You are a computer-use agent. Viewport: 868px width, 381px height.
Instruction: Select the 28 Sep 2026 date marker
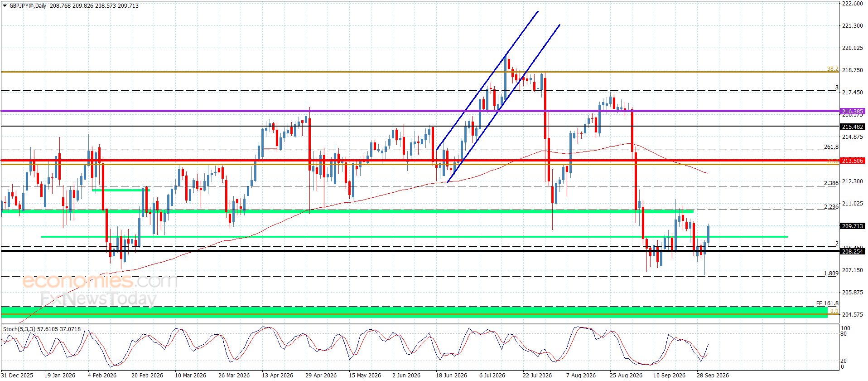(713, 375)
